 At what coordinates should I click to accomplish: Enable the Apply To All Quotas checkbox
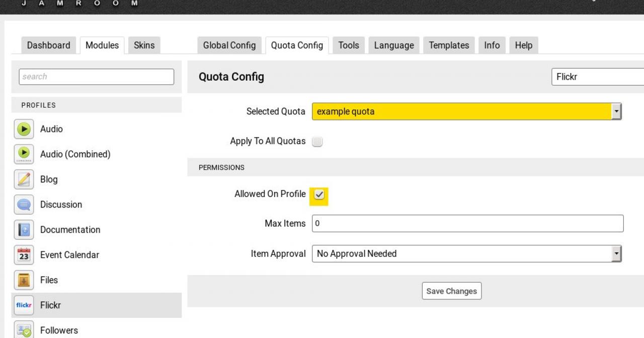(x=317, y=142)
